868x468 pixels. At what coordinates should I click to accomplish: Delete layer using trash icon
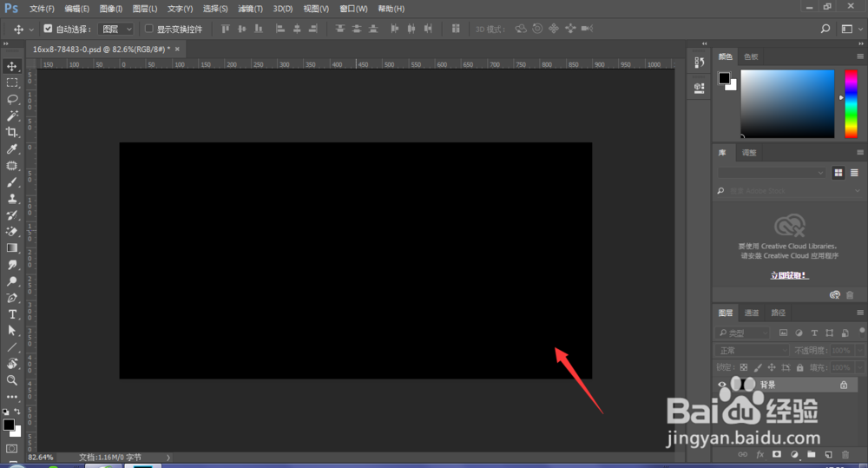click(845, 454)
